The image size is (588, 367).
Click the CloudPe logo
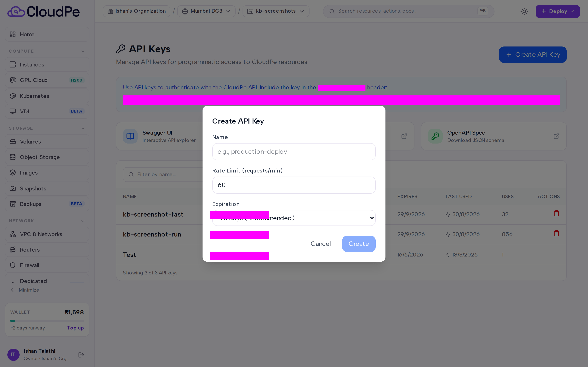tap(43, 11)
